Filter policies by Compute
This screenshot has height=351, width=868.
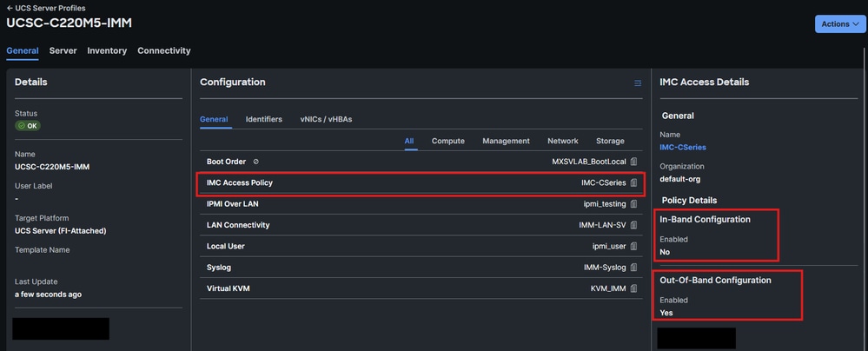(447, 141)
